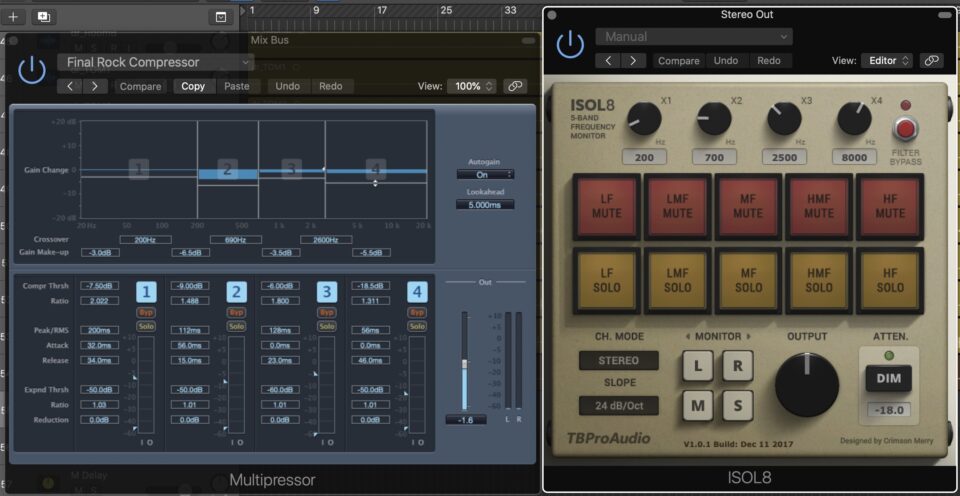Toggle the LF MUTE pad
This screenshot has height=496, width=960.
click(x=607, y=206)
